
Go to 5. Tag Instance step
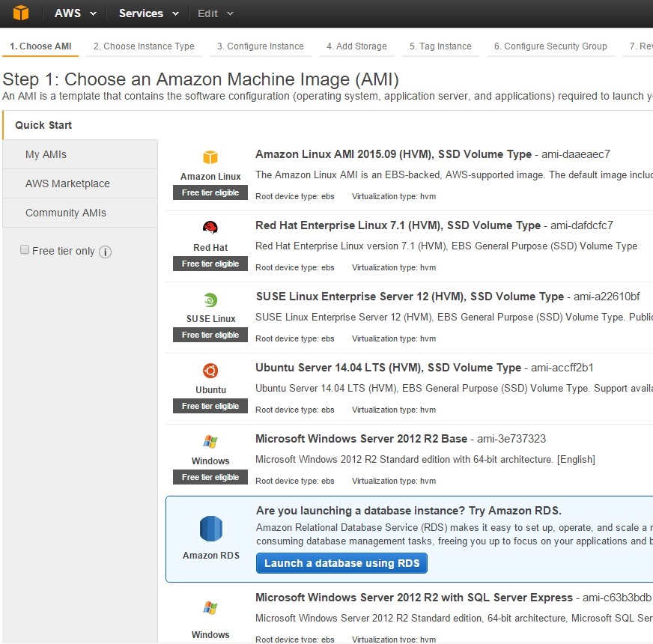click(x=440, y=46)
